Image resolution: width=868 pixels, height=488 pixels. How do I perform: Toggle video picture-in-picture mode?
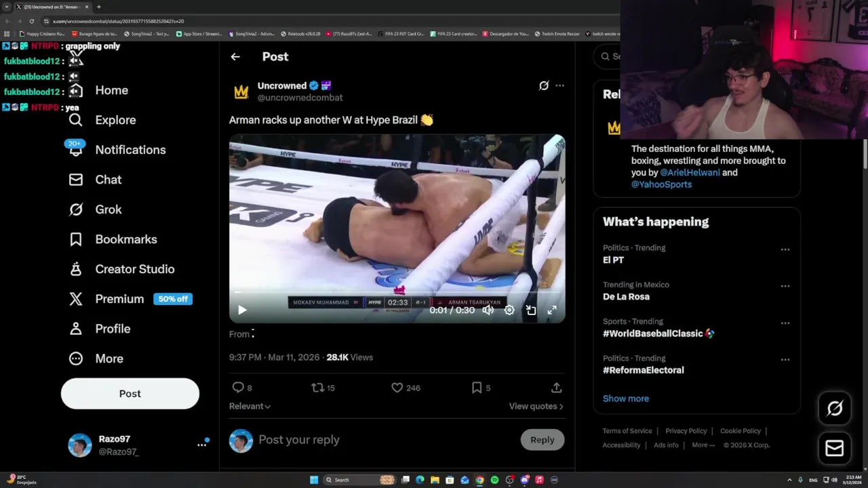pos(531,310)
